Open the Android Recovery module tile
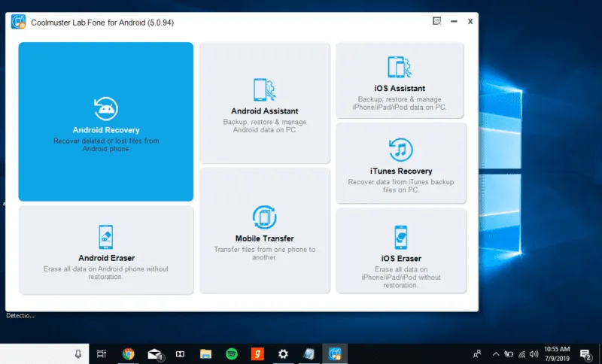Image resolution: width=602 pixels, height=364 pixels. [x=105, y=122]
